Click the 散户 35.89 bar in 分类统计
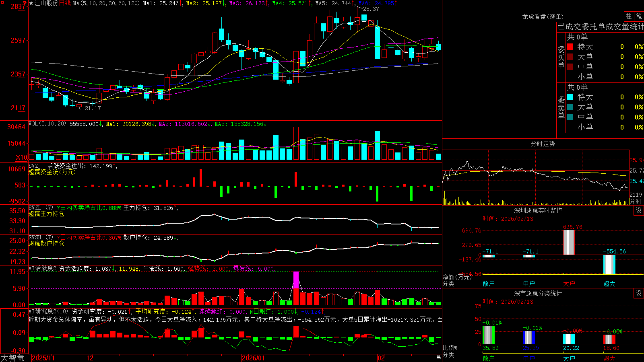The width and height of the screenshot is (644, 362). (x=488, y=335)
